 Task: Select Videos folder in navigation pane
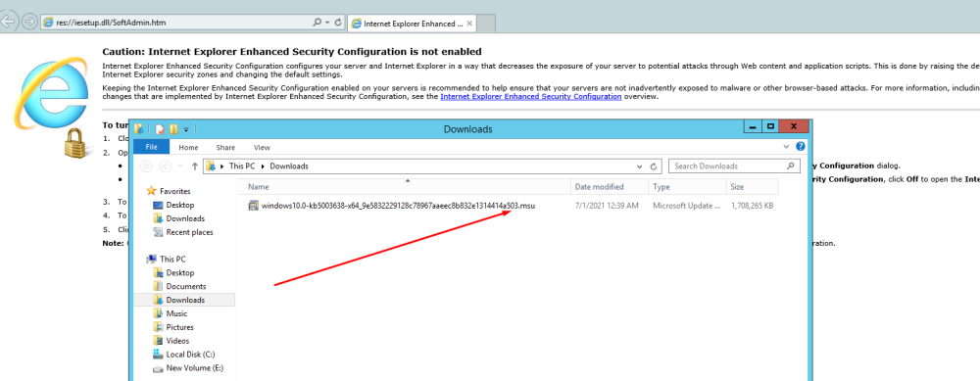tap(177, 341)
